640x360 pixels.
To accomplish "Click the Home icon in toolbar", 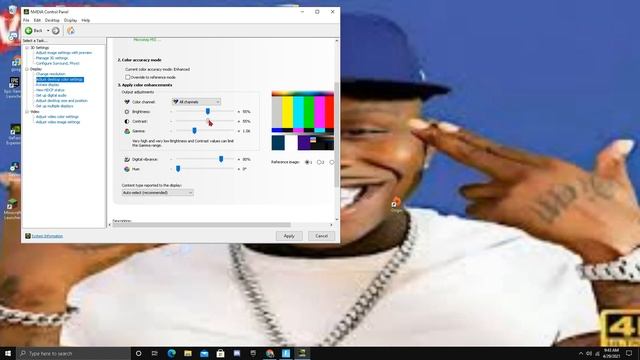I will 71,31.
